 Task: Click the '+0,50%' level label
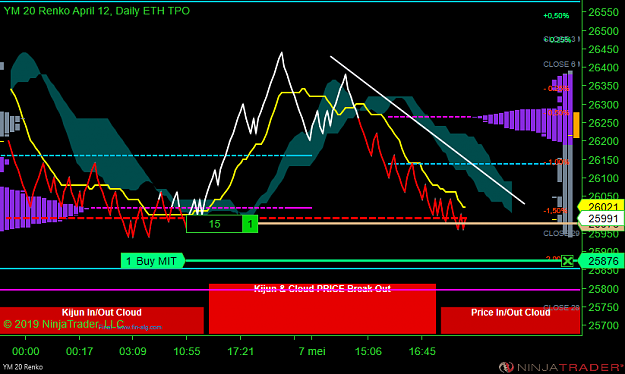pyautogui.click(x=556, y=16)
